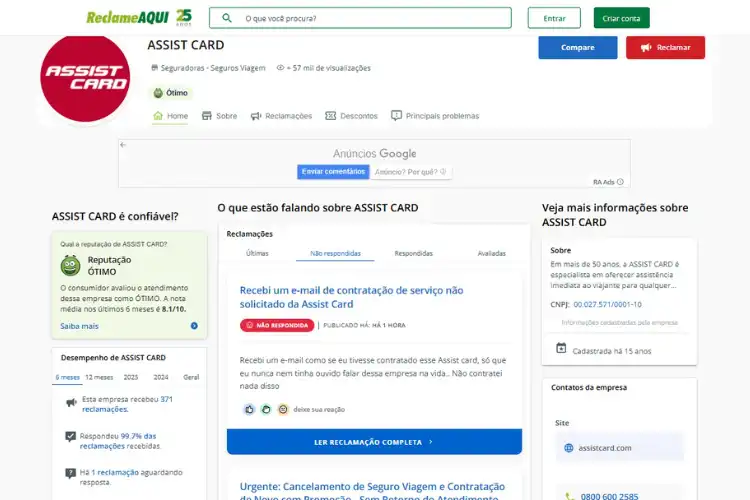Click the clapping hands reaction icon
Viewport: 750px width, 500px height.
click(x=266, y=409)
